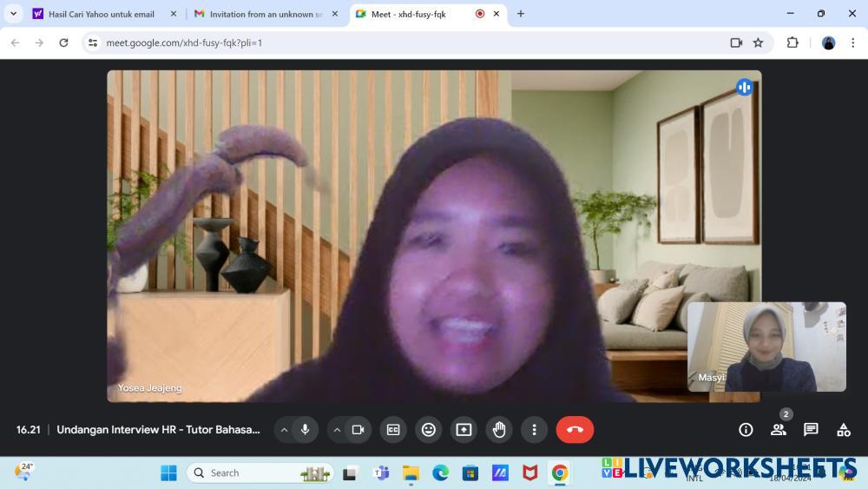Raise your hand in the meeting
Viewport: 868px width, 489px height.
pyautogui.click(x=499, y=430)
